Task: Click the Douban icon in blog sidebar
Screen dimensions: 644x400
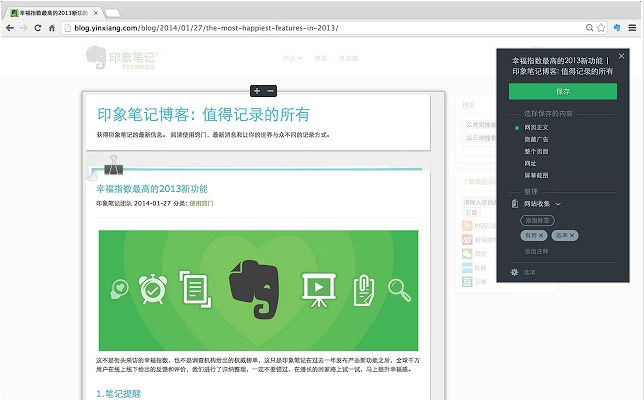Action: [x=467, y=282]
